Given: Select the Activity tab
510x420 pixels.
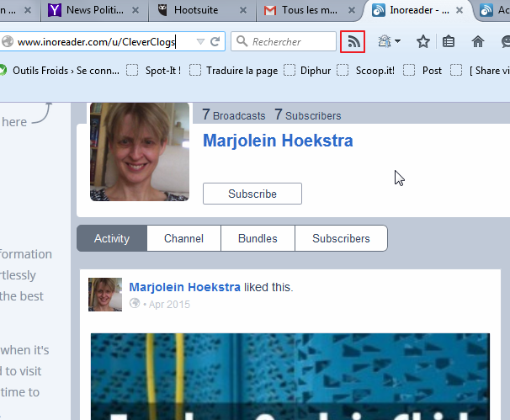Looking at the screenshot, I should tap(112, 238).
